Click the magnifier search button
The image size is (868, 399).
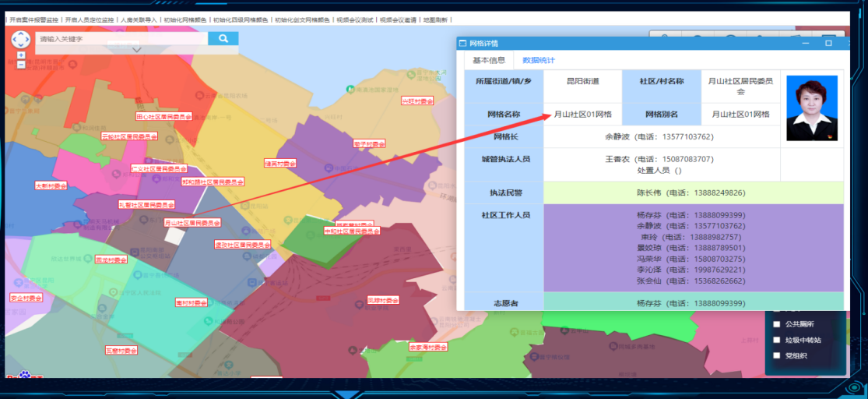223,38
